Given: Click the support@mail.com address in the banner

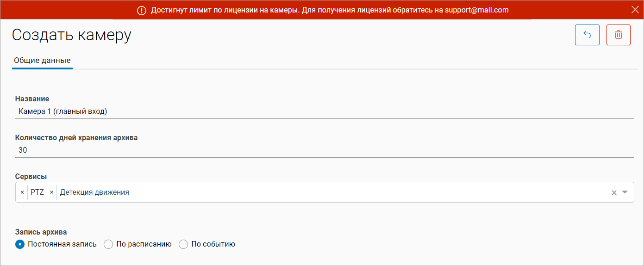Looking at the screenshot, I should tap(476, 10).
